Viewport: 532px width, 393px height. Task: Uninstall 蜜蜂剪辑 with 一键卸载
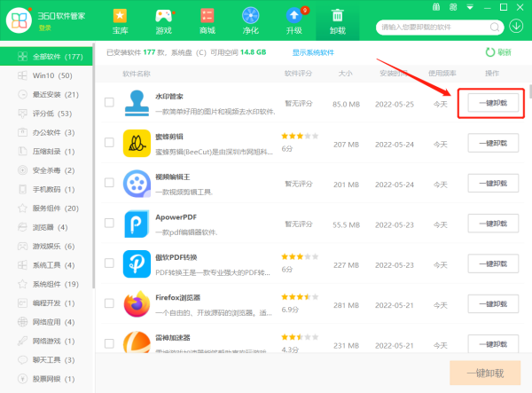(493, 143)
